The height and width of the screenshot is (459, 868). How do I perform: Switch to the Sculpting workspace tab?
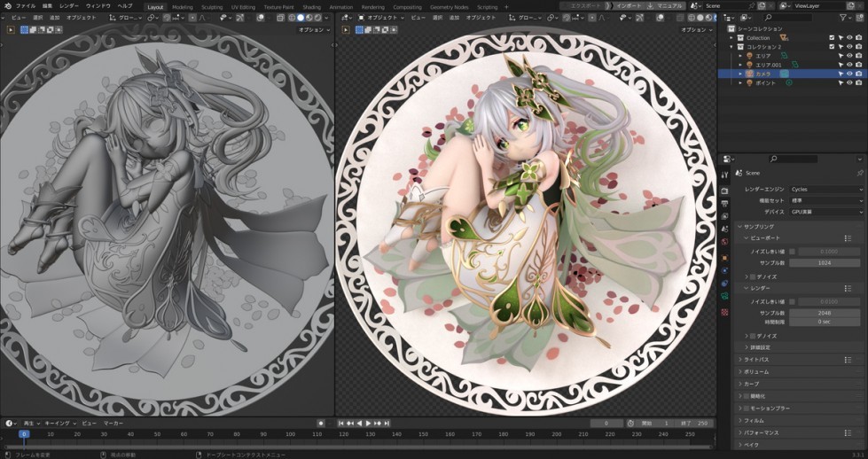(x=212, y=6)
